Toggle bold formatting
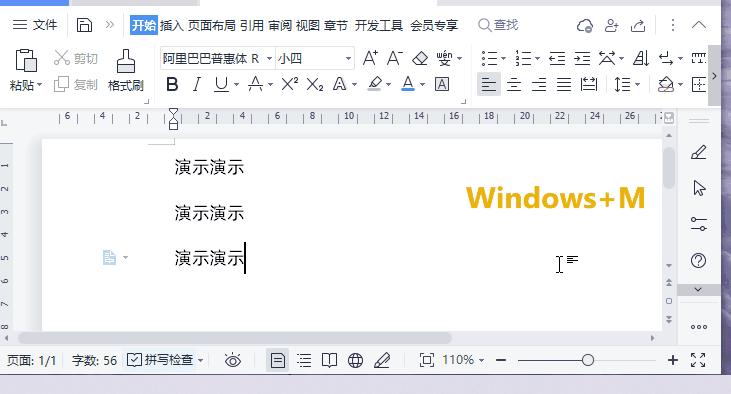 coord(172,84)
